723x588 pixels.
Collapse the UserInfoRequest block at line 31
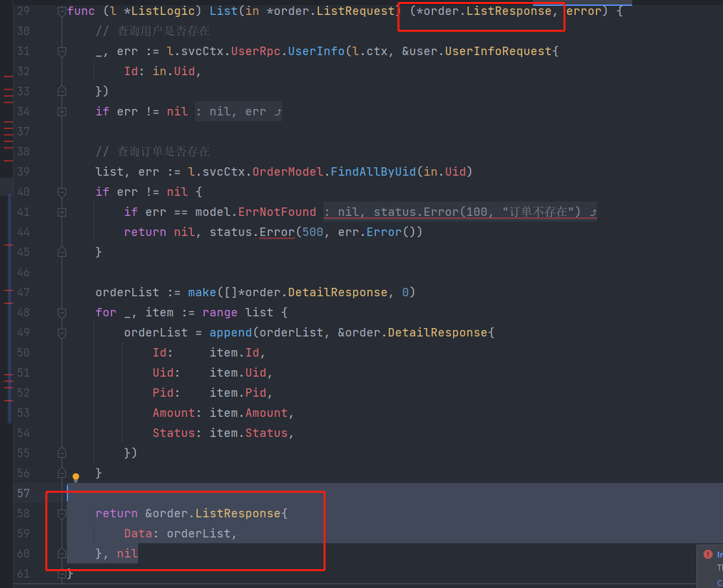click(x=62, y=51)
